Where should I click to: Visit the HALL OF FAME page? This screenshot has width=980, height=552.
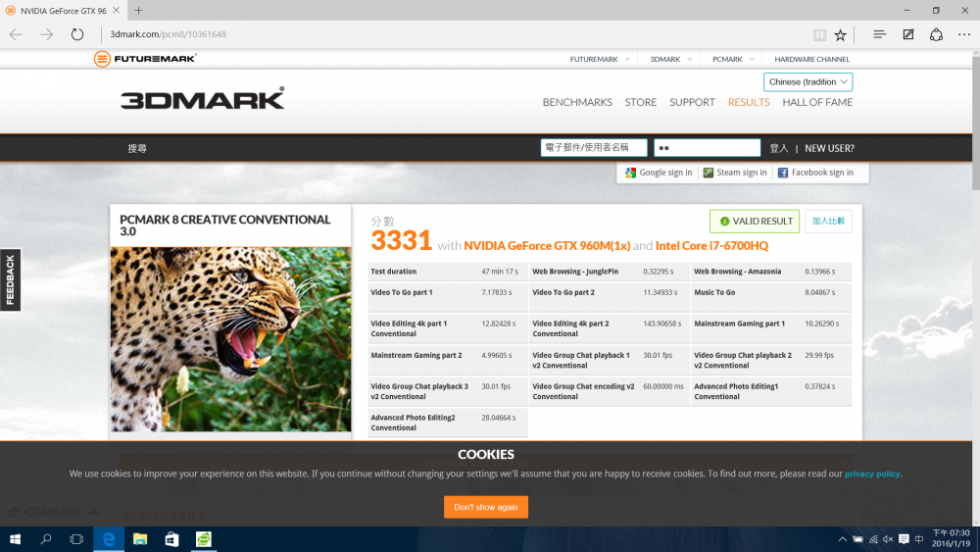click(x=817, y=102)
